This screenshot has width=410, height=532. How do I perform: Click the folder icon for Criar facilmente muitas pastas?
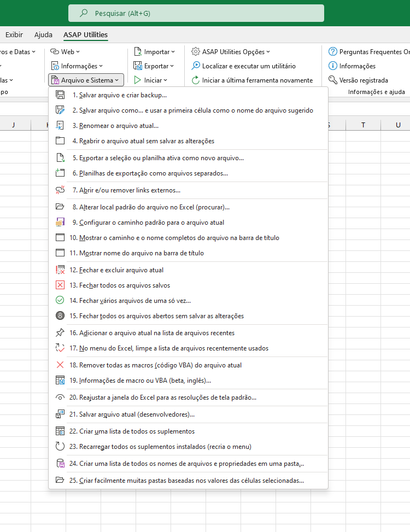point(60,480)
